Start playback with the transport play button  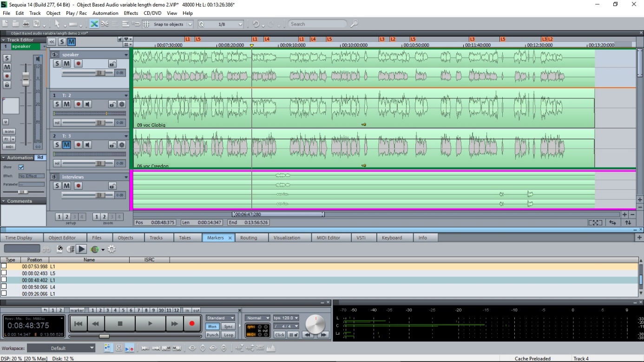coord(150,323)
